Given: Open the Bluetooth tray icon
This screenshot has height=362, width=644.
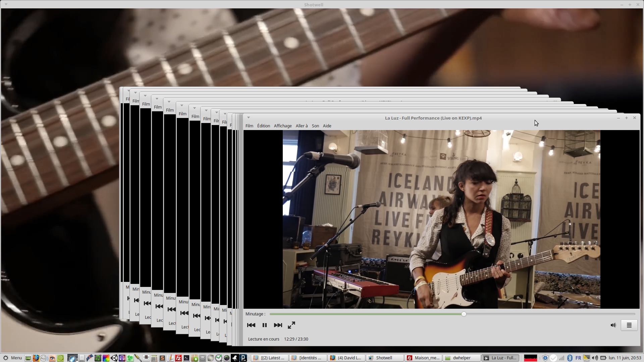Looking at the screenshot, I should pyautogui.click(x=570, y=358).
